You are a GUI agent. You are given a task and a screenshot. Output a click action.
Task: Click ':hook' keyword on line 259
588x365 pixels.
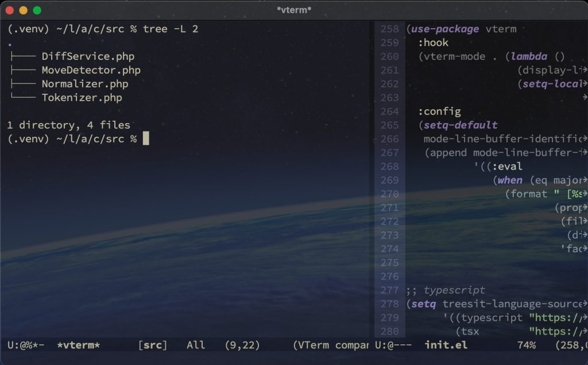click(433, 43)
